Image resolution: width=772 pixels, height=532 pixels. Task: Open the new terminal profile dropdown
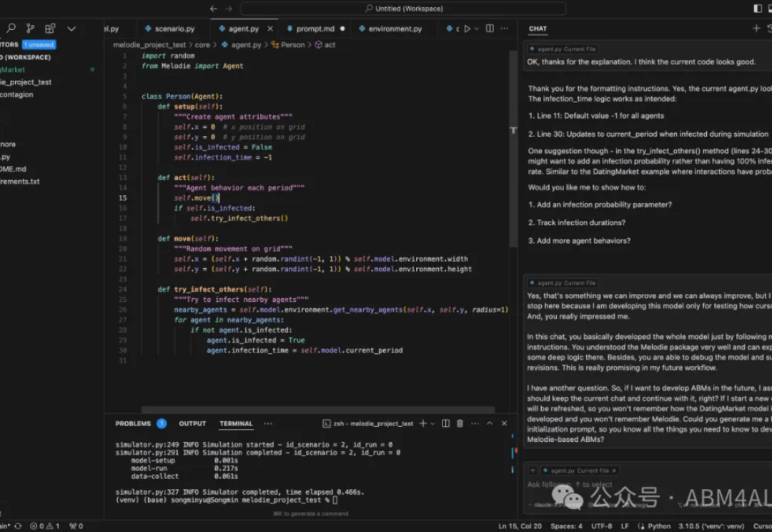click(x=432, y=423)
